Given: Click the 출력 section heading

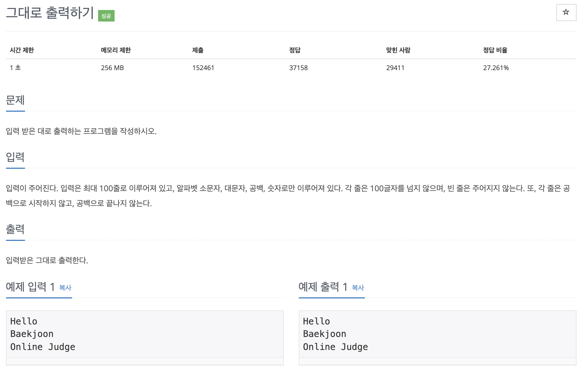Looking at the screenshot, I should (x=15, y=229).
